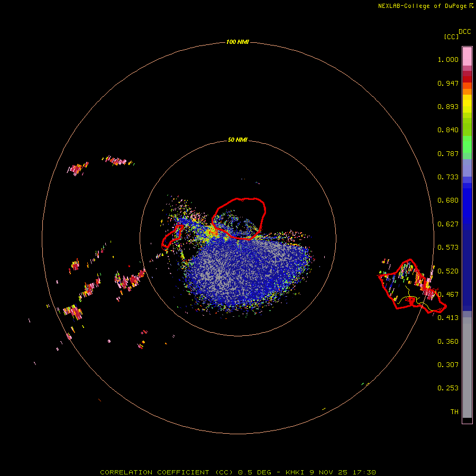Viewport: 476px width, 476px height.
Task: Click the 0.627 legend value
Action: pos(448,224)
